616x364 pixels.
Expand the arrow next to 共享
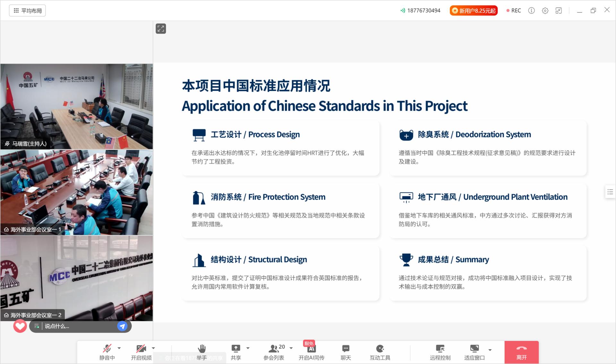248,348
